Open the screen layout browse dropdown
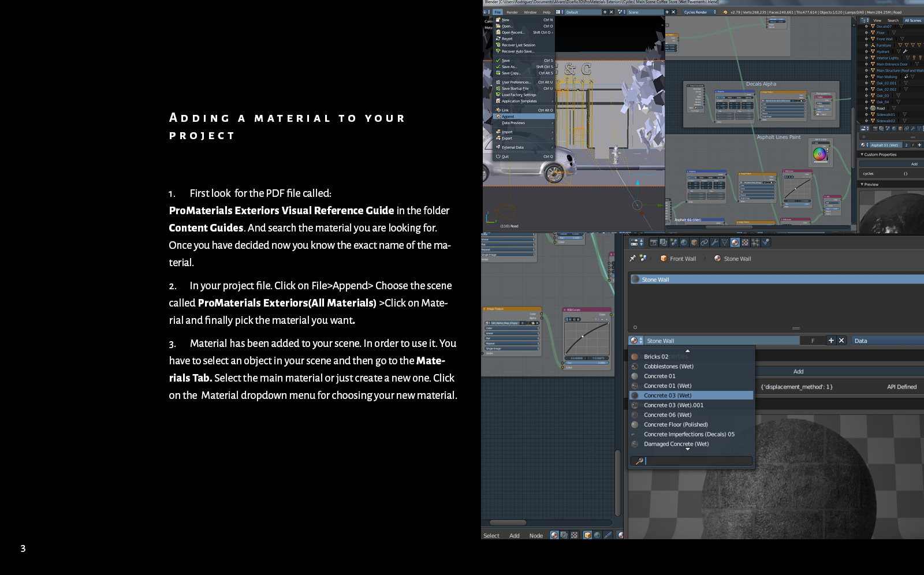Screen dimensions: 924x575 (x=559, y=12)
